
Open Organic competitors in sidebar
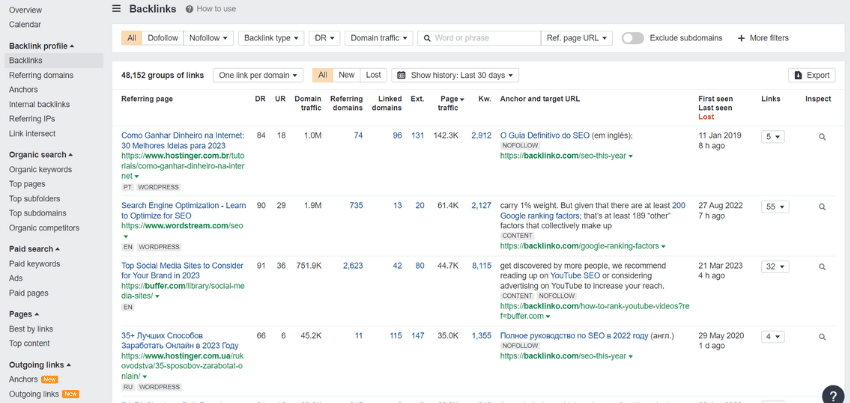[x=44, y=228]
